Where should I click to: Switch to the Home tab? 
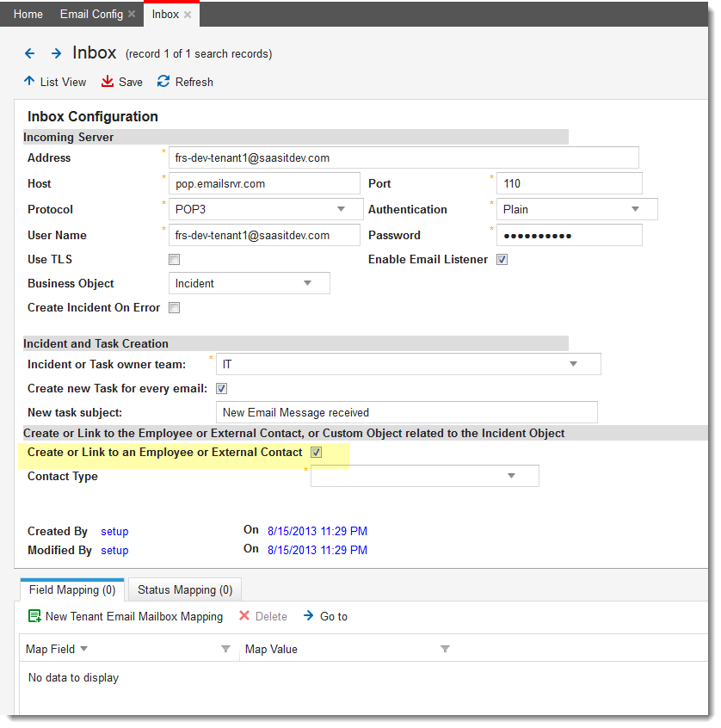[28, 14]
